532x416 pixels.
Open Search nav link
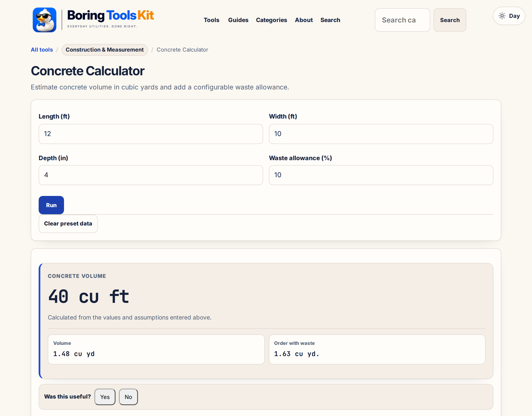click(330, 20)
